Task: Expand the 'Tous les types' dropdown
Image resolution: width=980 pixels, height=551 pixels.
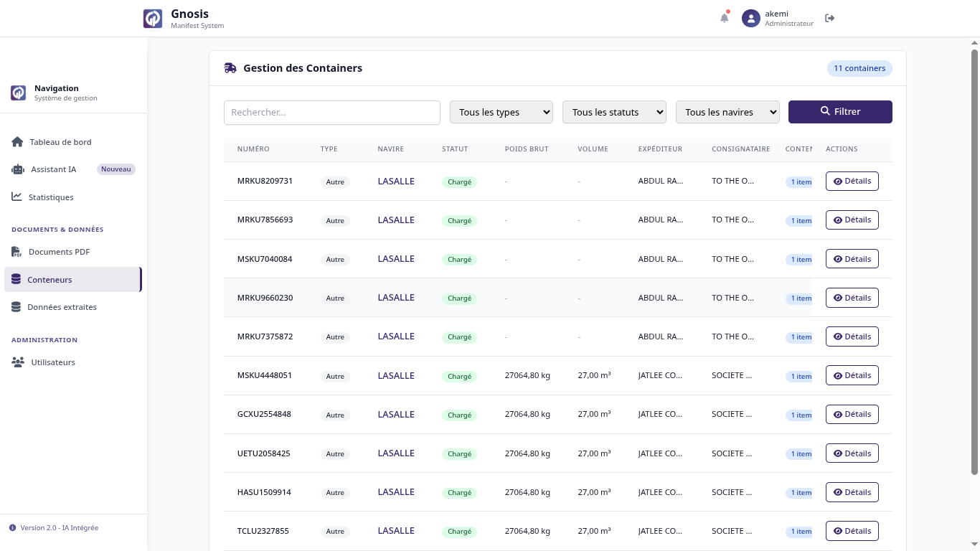Action: [x=501, y=112]
